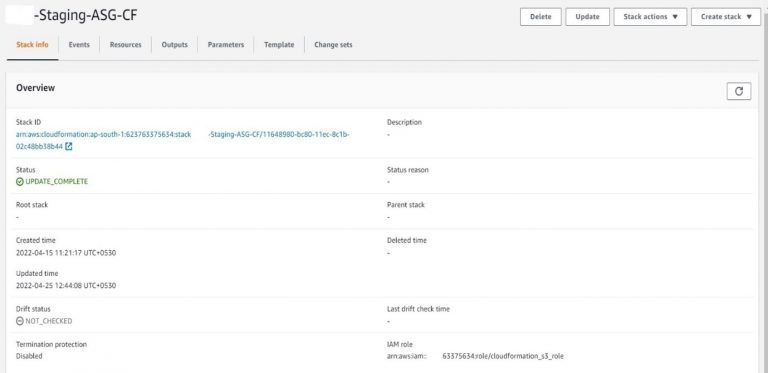Click the refresh icon in Overview
This screenshot has height=373, width=768.
(739, 91)
